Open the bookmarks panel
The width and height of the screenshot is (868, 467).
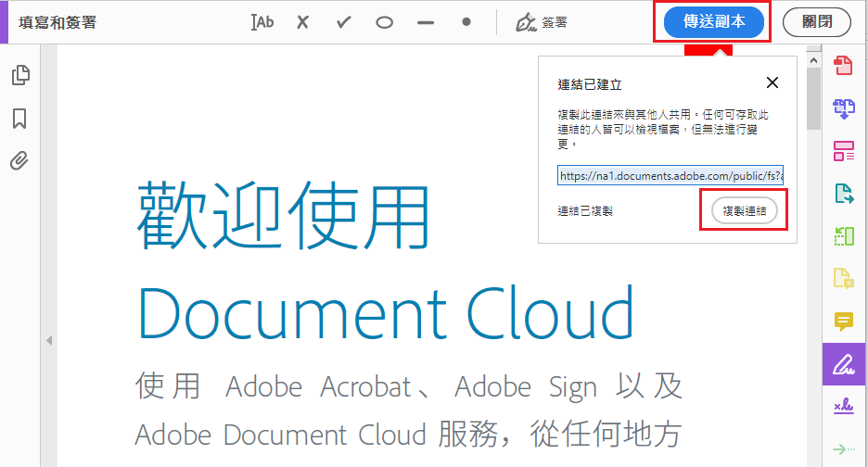click(19, 119)
